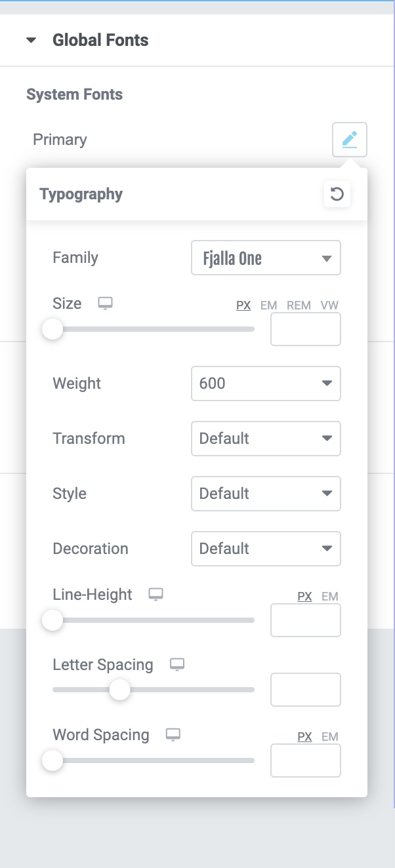
Task: Reset typography with the circular arrow icon
Action: point(337,195)
